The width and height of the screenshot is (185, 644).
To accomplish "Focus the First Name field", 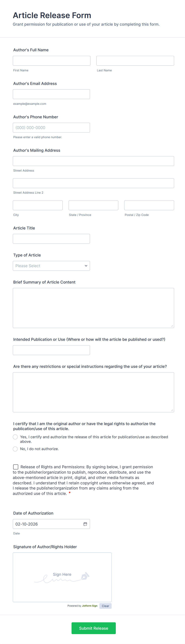I will 52,61.
